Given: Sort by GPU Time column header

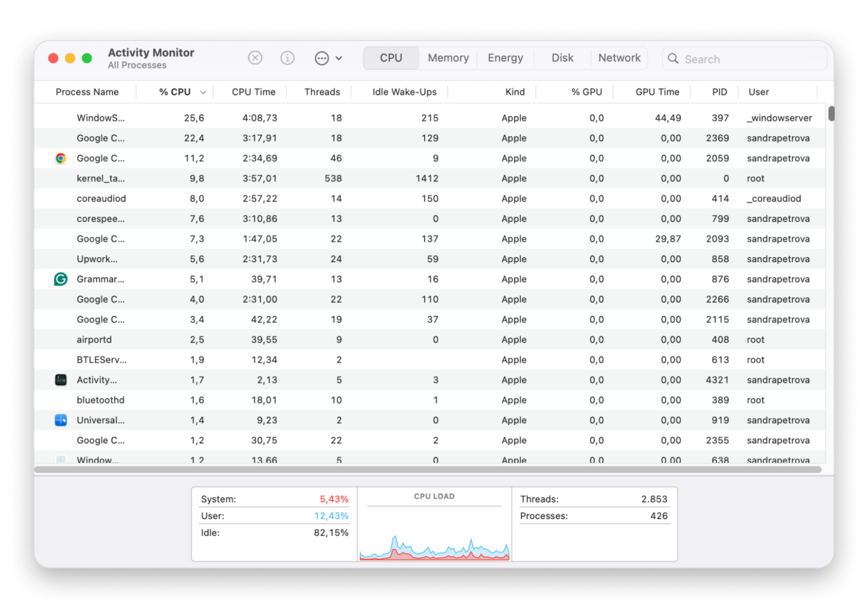Looking at the screenshot, I should click(x=657, y=92).
